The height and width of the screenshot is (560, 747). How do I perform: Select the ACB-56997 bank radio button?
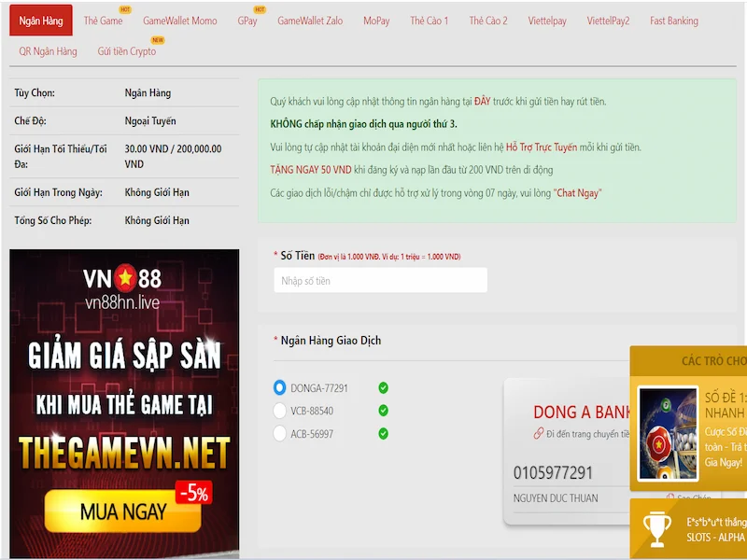[x=279, y=433]
